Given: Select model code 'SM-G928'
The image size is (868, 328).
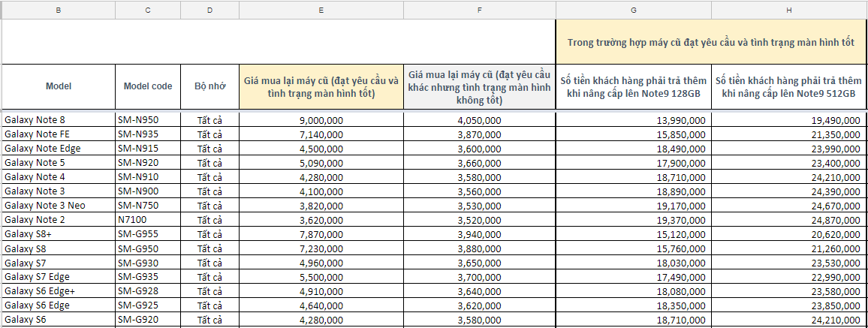Looking at the screenshot, I should tap(148, 291).
